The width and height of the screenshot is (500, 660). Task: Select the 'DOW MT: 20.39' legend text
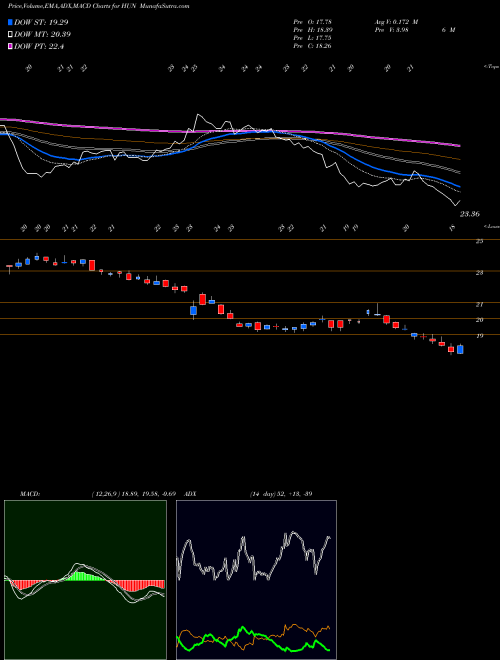pyautogui.click(x=43, y=35)
